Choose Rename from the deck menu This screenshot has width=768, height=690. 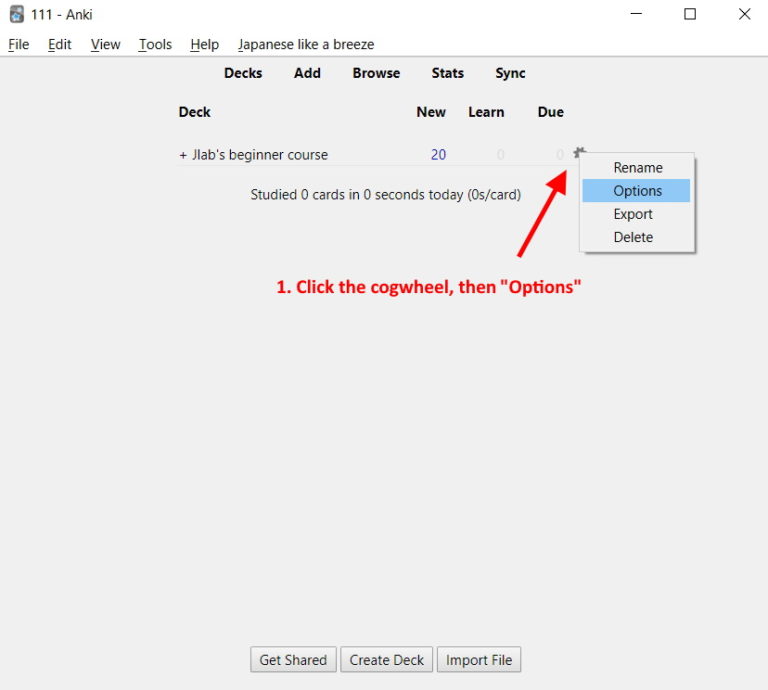click(x=637, y=168)
